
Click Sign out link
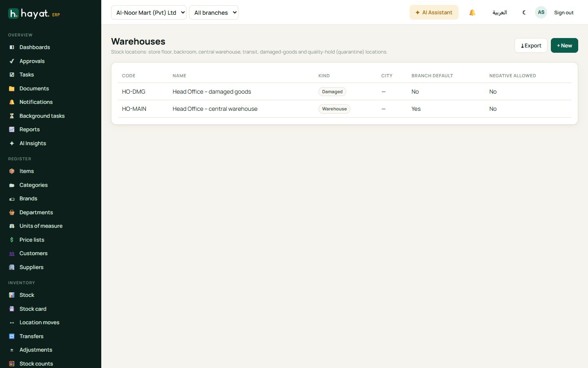pos(563,13)
